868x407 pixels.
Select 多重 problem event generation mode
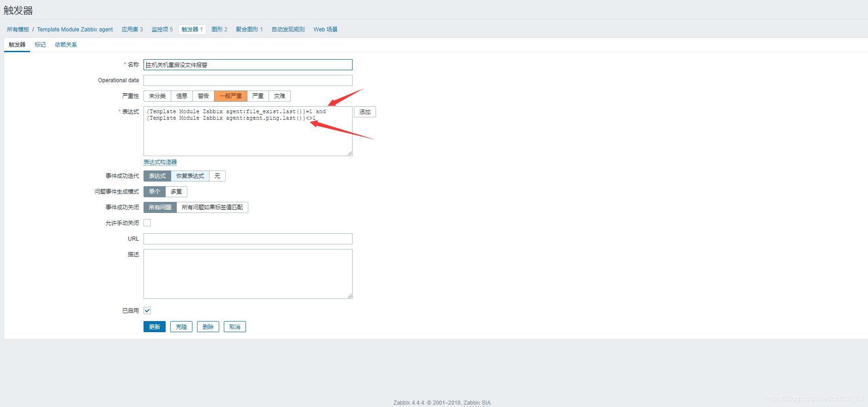(x=176, y=192)
